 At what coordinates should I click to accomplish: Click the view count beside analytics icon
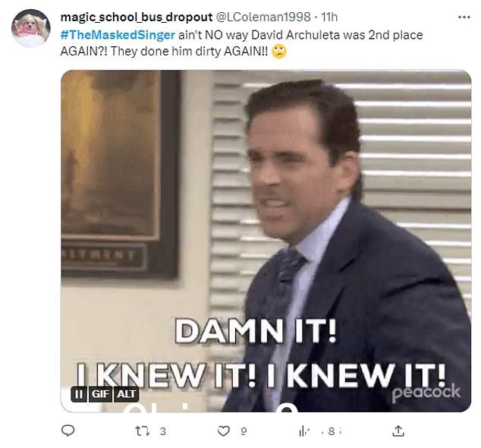tap(332, 431)
